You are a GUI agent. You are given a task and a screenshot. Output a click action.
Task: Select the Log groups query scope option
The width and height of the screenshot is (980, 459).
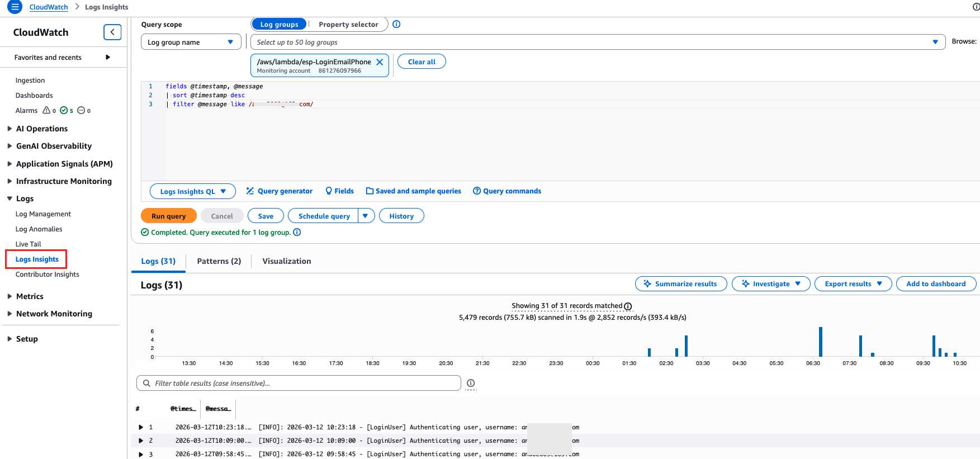pos(279,25)
